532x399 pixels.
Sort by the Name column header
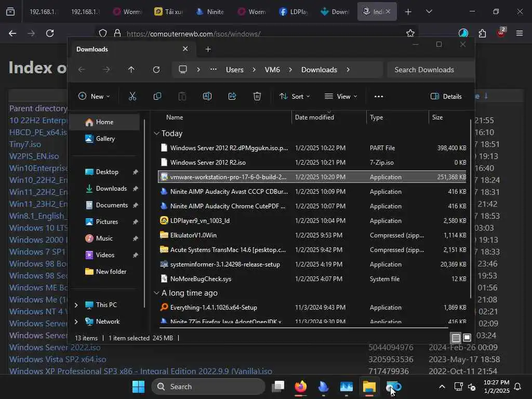(175, 117)
